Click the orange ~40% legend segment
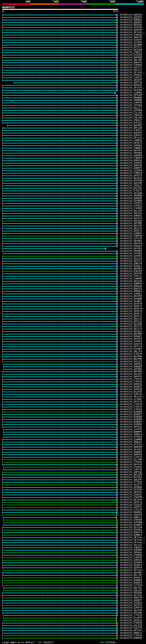 [45, 4]
